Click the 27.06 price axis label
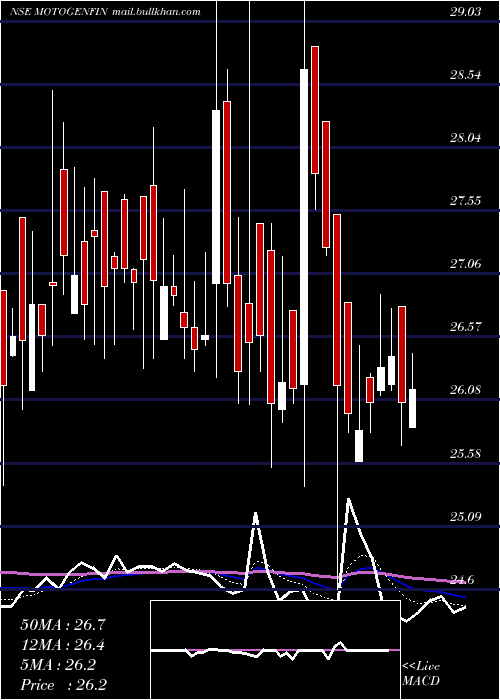 tap(465, 264)
